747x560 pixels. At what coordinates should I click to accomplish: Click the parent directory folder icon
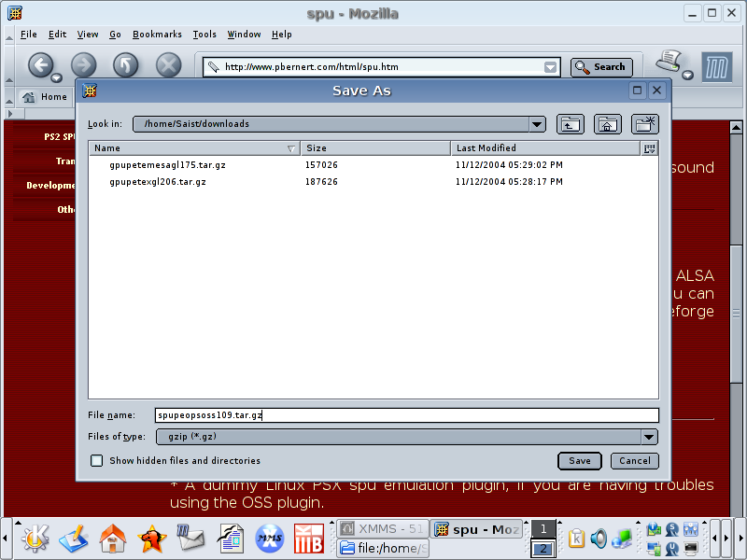[x=570, y=124]
